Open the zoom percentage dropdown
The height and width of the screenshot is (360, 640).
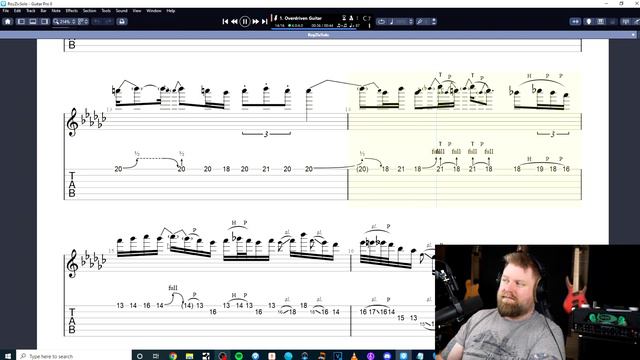(64, 22)
